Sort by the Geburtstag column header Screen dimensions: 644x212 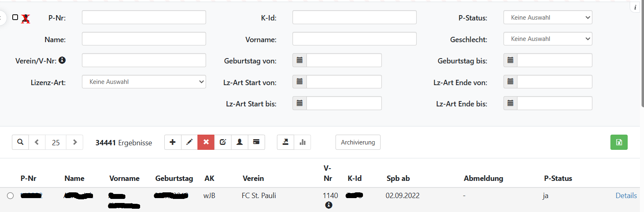174,178
